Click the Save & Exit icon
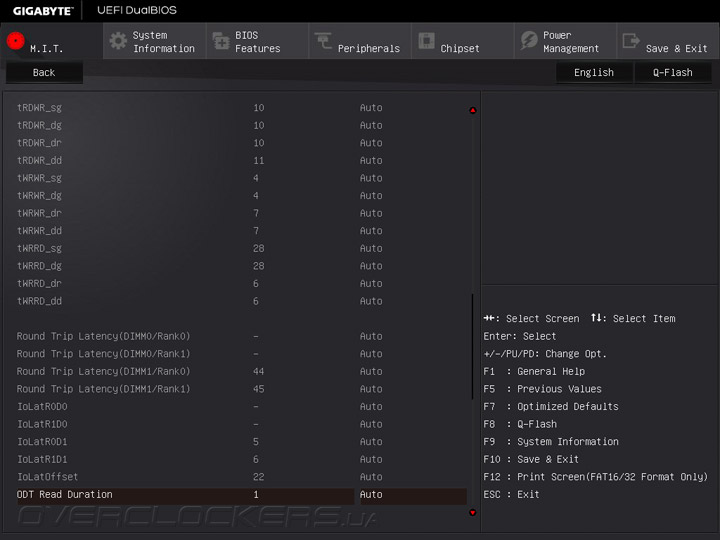This screenshot has height=540, width=720. (x=631, y=41)
